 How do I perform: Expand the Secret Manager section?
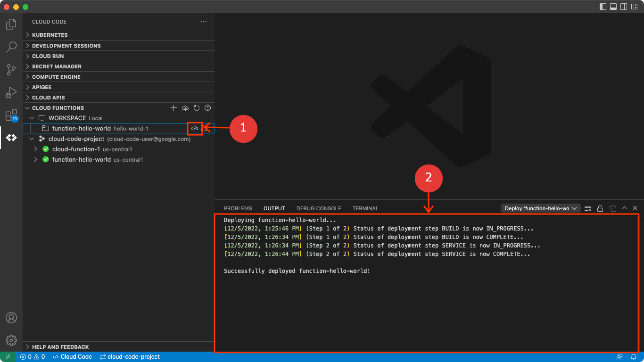[118, 66]
